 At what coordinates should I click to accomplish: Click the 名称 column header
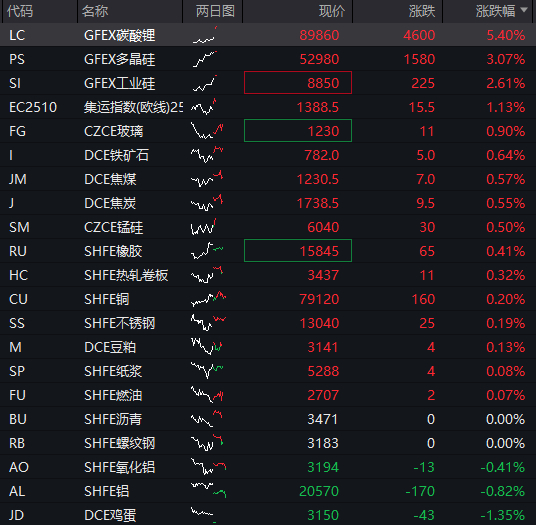[95, 11]
